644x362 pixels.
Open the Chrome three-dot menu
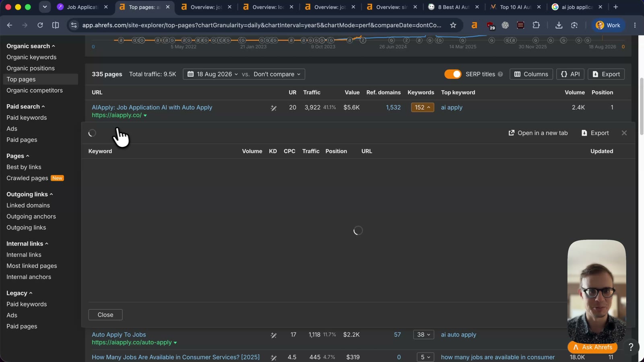[x=635, y=25]
